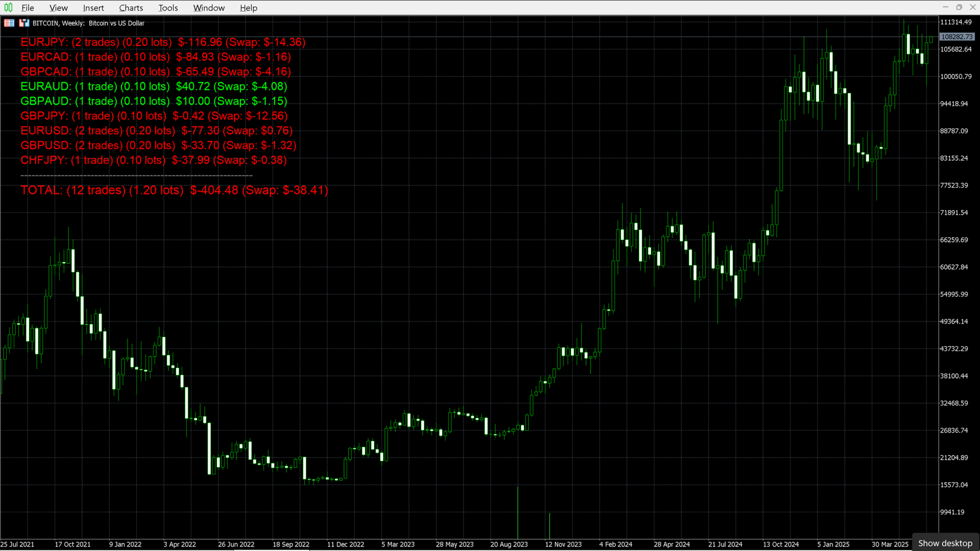
Task: Open the Insert menu
Action: pos(93,8)
